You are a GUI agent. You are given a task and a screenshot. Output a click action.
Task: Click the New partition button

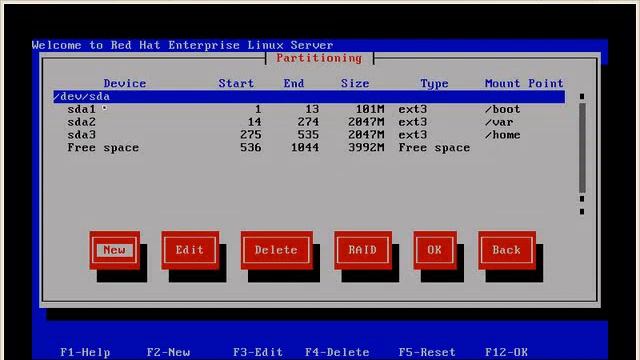[115, 250]
